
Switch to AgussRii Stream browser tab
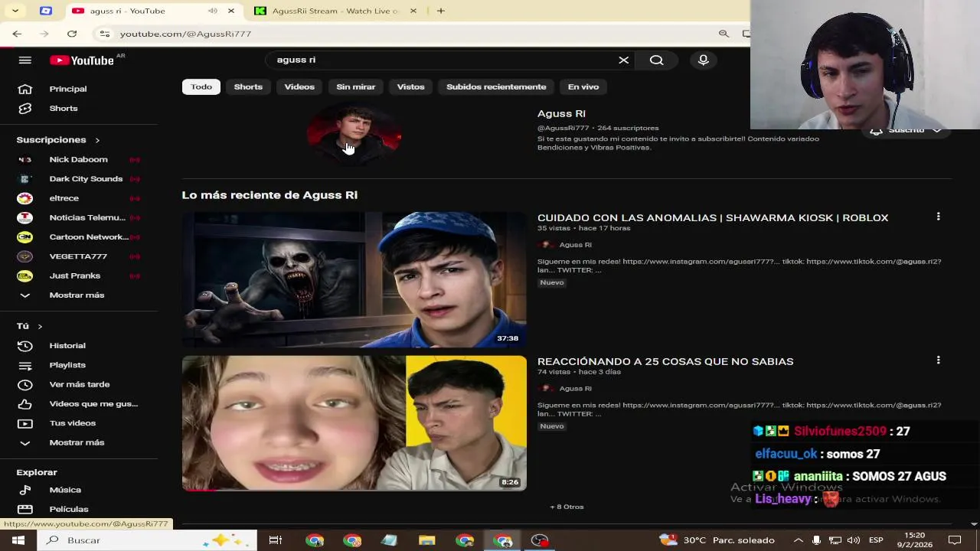pyautogui.click(x=335, y=11)
